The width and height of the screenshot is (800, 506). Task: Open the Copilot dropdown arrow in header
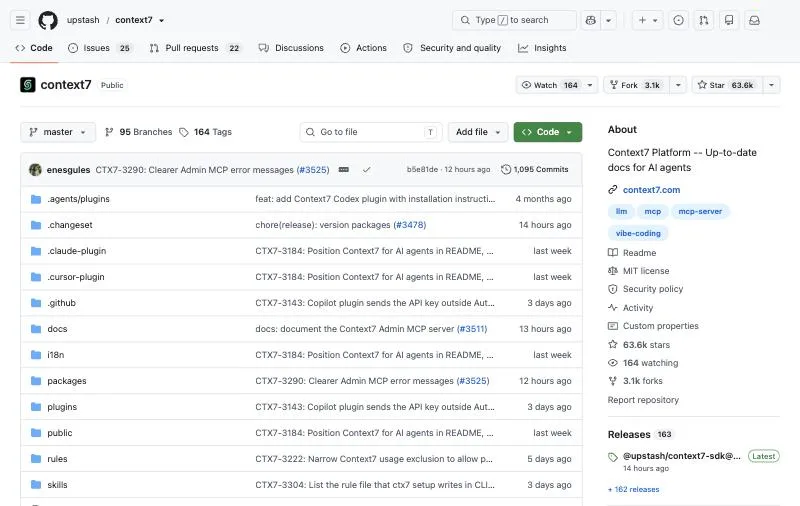(609, 20)
